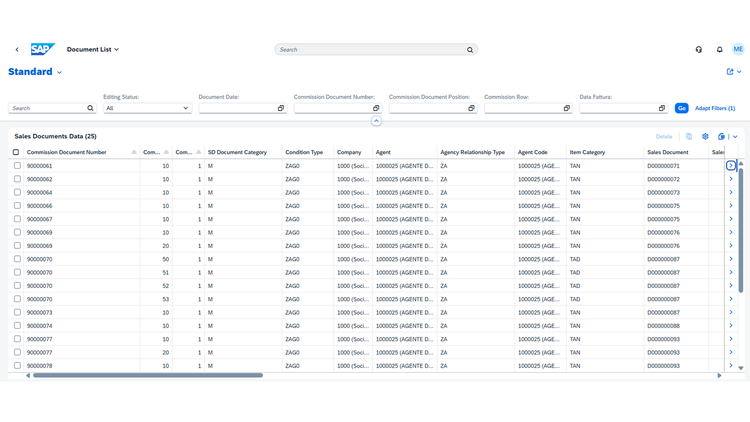Go back with the back arrow
Screen dimensions: 750x422
17,49
